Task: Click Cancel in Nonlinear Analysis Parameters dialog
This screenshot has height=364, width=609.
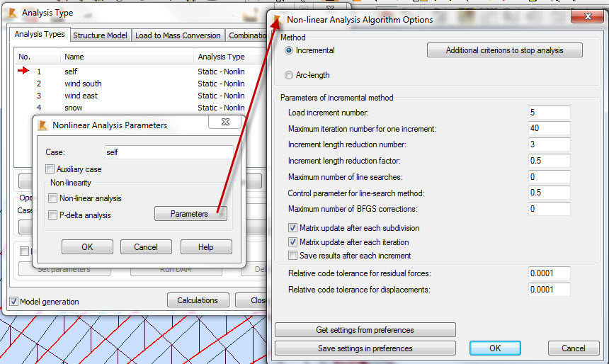Action: click(x=146, y=247)
